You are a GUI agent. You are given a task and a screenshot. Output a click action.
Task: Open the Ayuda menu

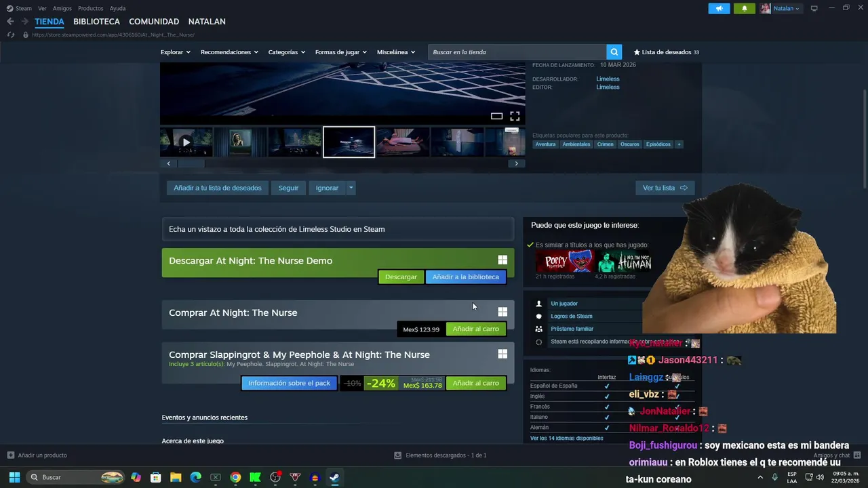pos(117,8)
